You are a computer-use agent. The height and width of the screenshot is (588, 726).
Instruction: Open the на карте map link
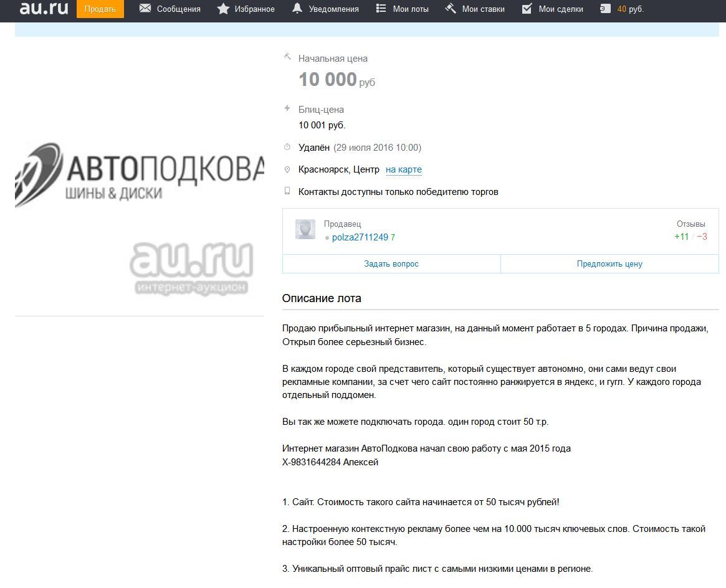click(404, 169)
